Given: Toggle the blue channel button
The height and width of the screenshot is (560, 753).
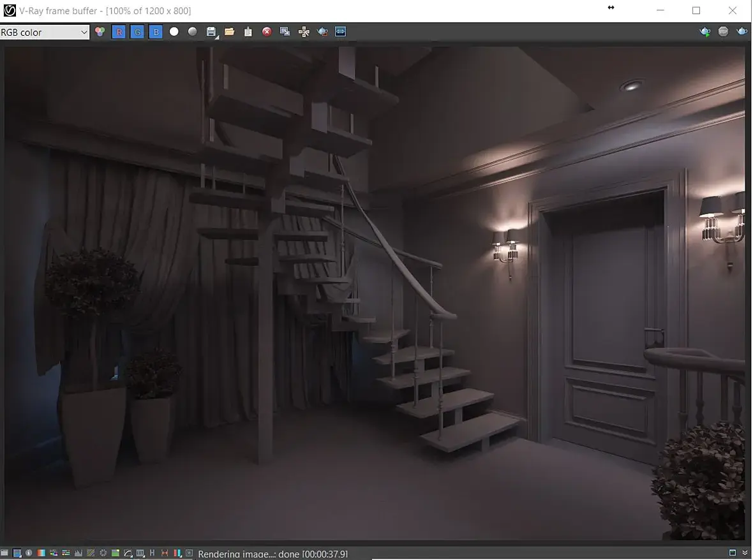Looking at the screenshot, I should click(x=156, y=32).
